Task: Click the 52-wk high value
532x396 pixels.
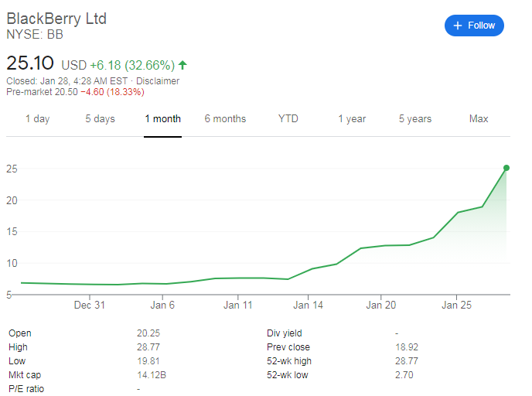Action: point(407,361)
